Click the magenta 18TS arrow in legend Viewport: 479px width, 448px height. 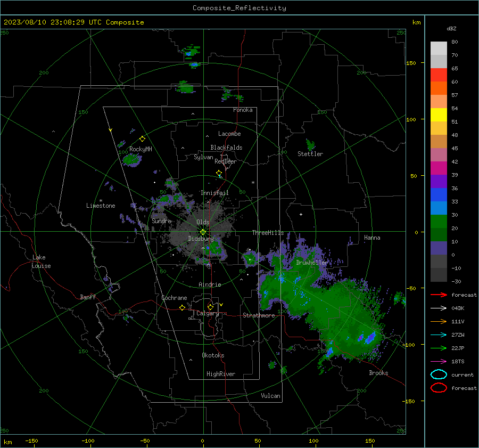click(439, 362)
